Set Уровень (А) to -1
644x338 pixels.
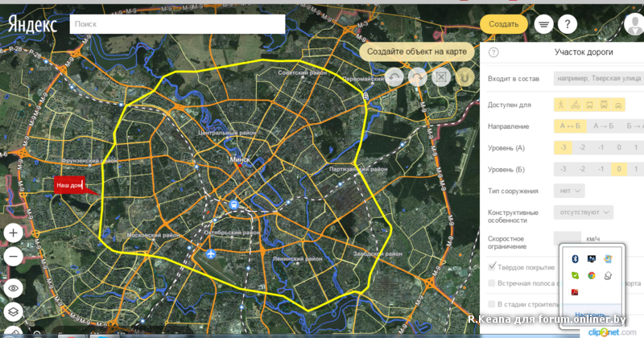(601, 147)
